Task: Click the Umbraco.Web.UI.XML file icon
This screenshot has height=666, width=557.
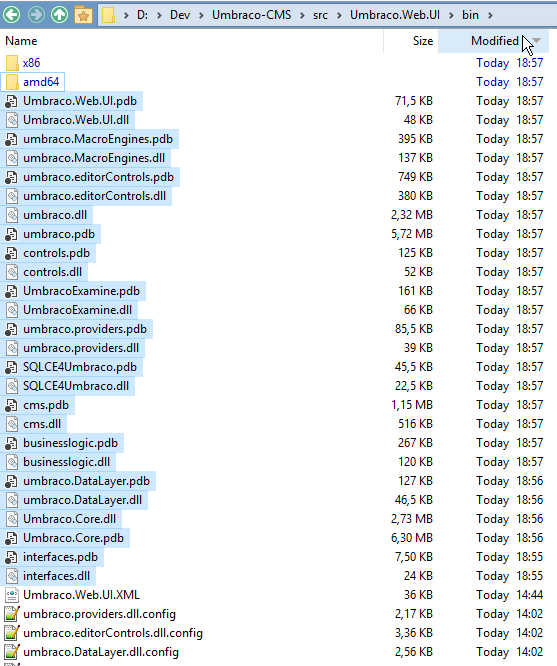Action: tap(12, 595)
